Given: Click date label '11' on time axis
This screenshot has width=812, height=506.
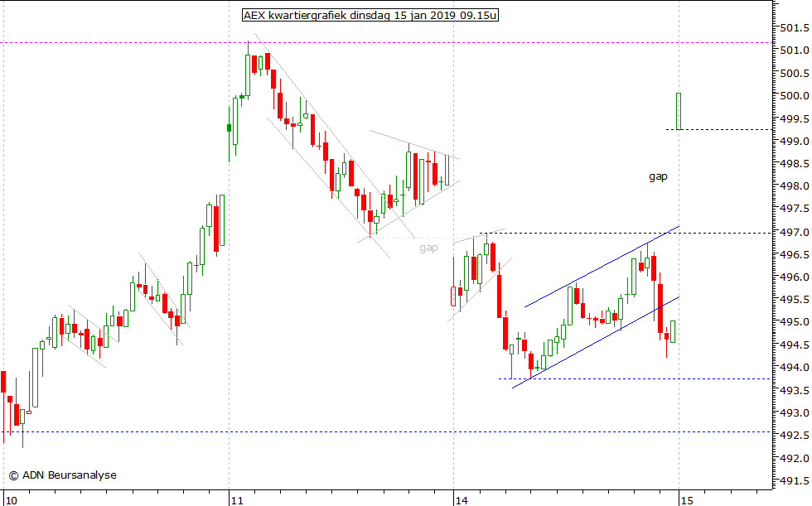Looking at the screenshot, I should click(x=237, y=500).
